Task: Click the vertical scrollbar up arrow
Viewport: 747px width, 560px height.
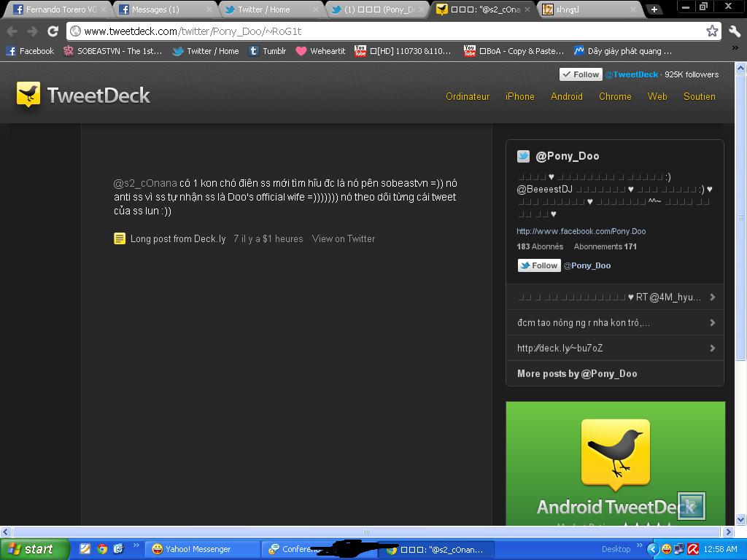Action: pyautogui.click(x=741, y=68)
